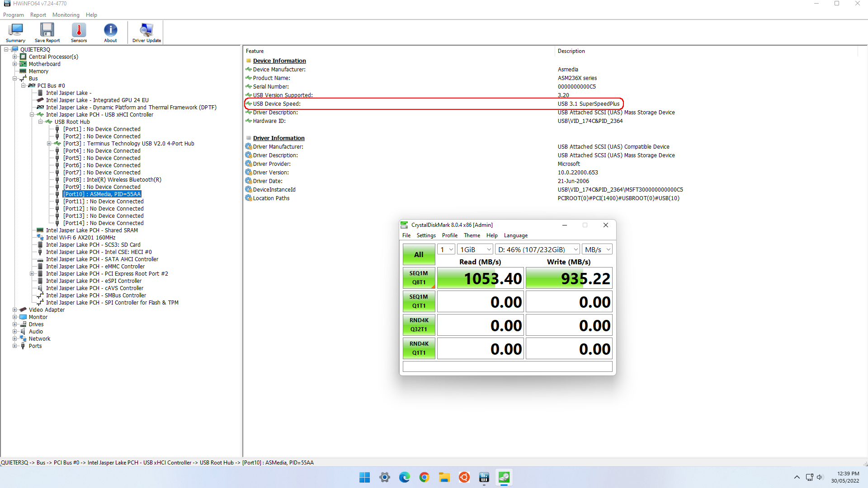This screenshot has width=868, height=488.
Task: Expand the Motherboard tree node
Action: (x=15, y=64)
